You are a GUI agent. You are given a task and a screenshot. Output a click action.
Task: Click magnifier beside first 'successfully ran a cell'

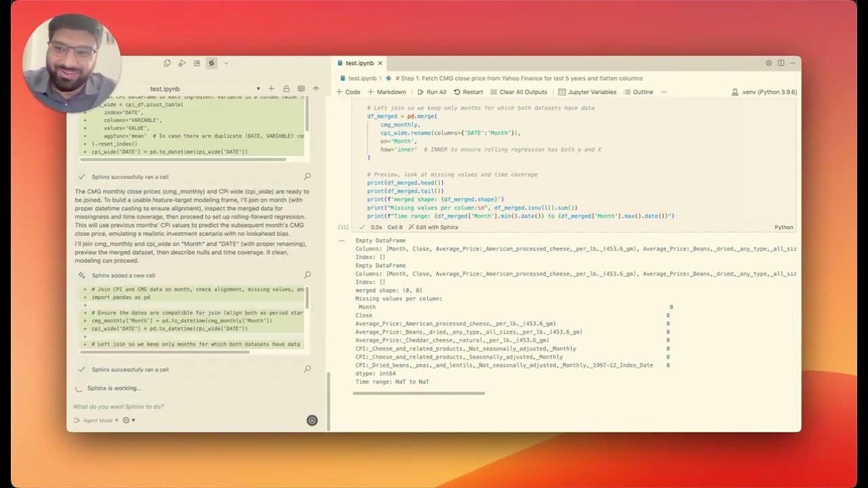point(307,176)
